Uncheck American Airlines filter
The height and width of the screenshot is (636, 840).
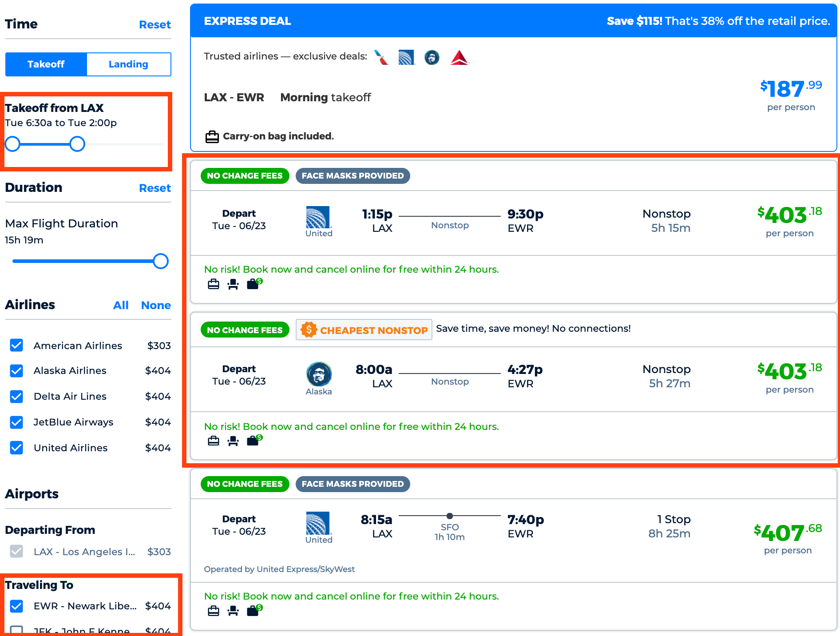click(x=16, y=345)
